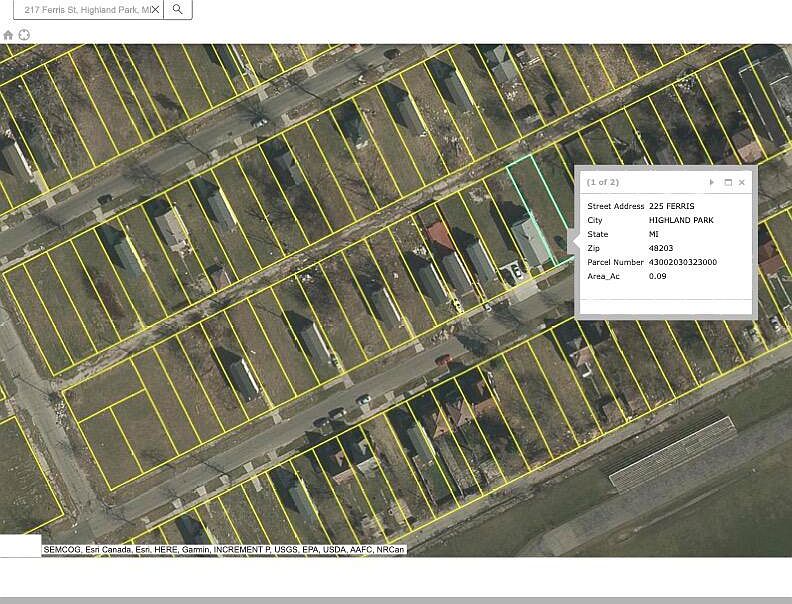Clear the search box with X icon
This screenshot has width=792, height=604.
pyautogui.click(x=155, y=10)
